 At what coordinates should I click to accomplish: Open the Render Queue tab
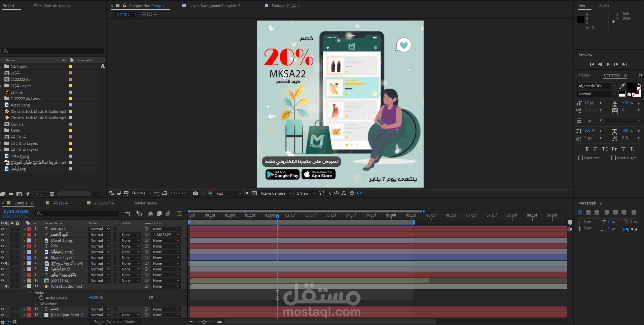tap(145, 203)
